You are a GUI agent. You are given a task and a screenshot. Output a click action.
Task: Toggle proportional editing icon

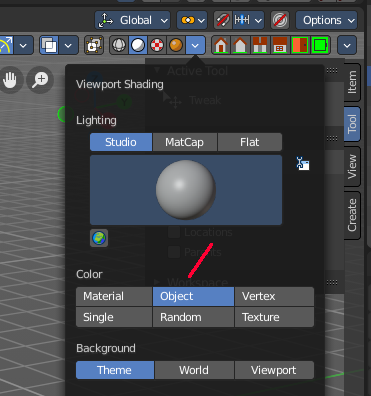click(x=280, y=20)
